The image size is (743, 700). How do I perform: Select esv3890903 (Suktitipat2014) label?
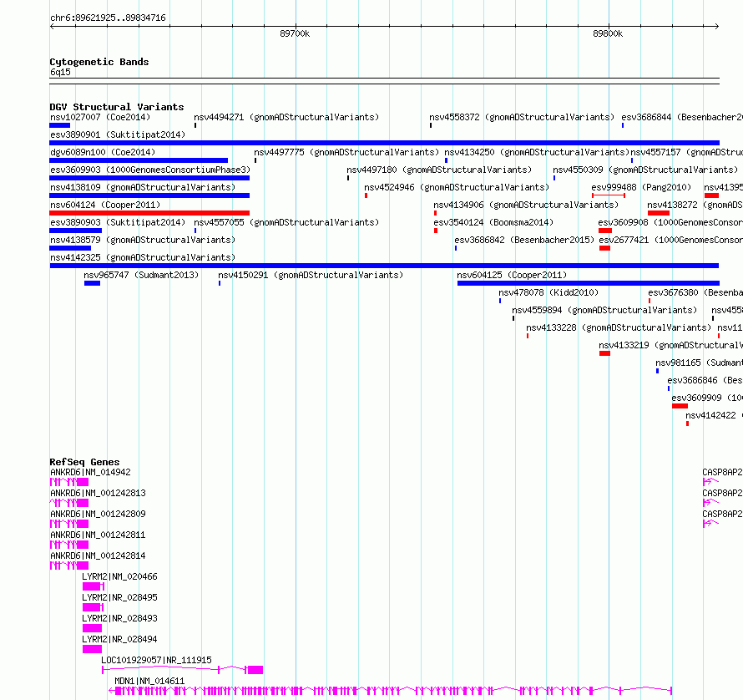(x=118, y=222)
